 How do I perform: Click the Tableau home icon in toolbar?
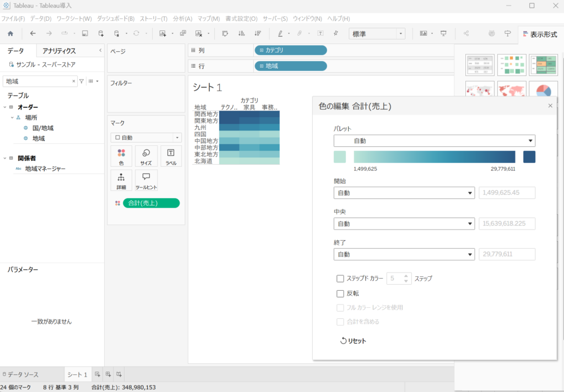[10, 34]
